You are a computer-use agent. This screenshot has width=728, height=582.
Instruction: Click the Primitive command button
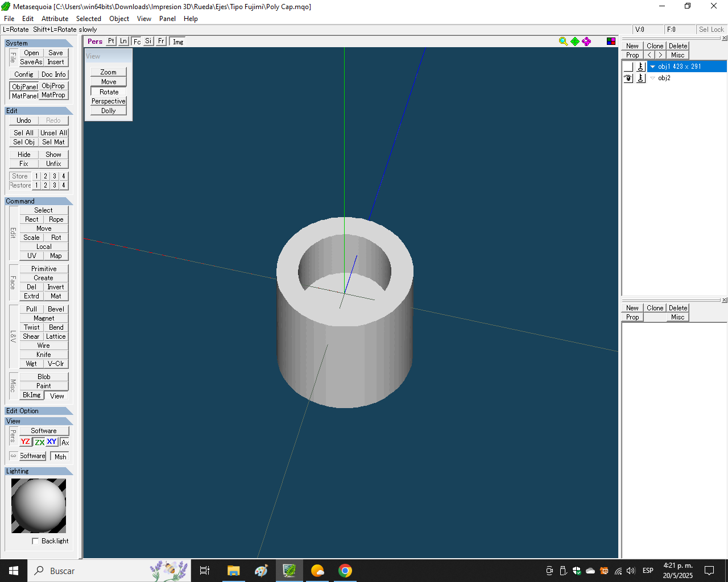pos(44,269)
